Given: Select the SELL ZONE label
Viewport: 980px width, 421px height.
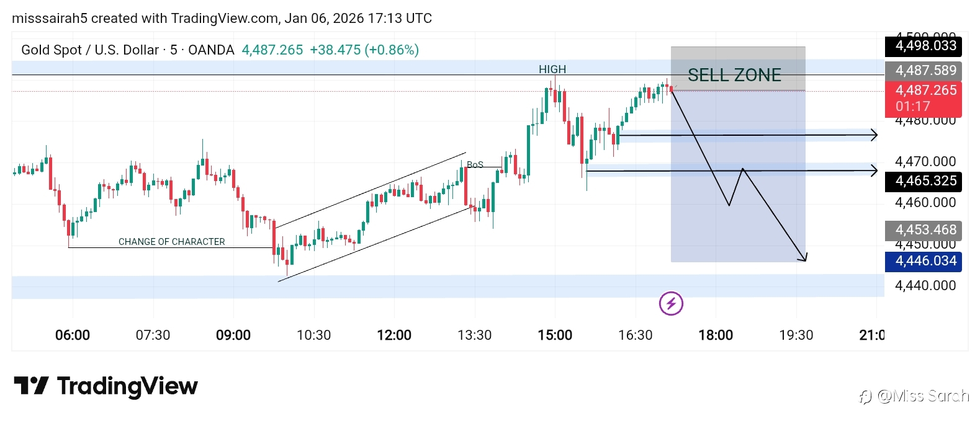Looking at the screenshot, I should coord(734,75).
